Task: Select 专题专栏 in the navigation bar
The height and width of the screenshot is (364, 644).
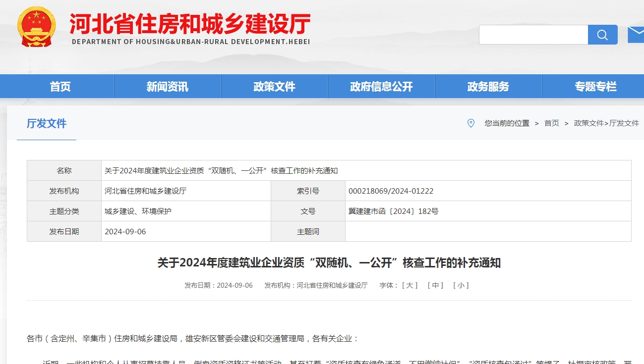Action: tap(595, 86)
